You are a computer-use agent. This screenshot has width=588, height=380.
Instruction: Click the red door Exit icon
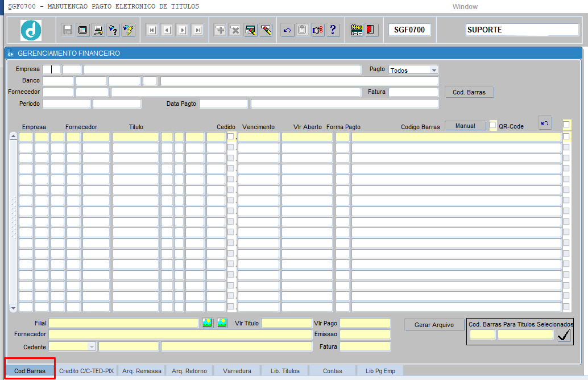tap(371, 30)
